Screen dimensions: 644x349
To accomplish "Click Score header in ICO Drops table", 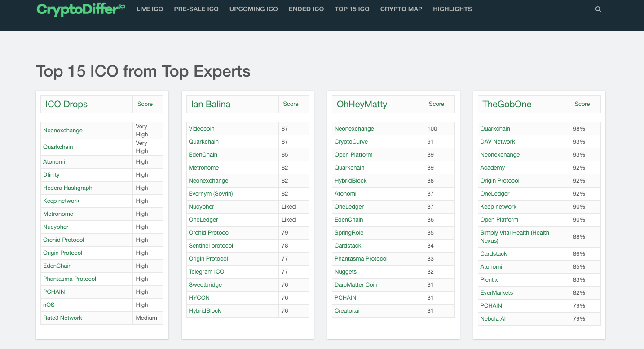I will 145,104.
